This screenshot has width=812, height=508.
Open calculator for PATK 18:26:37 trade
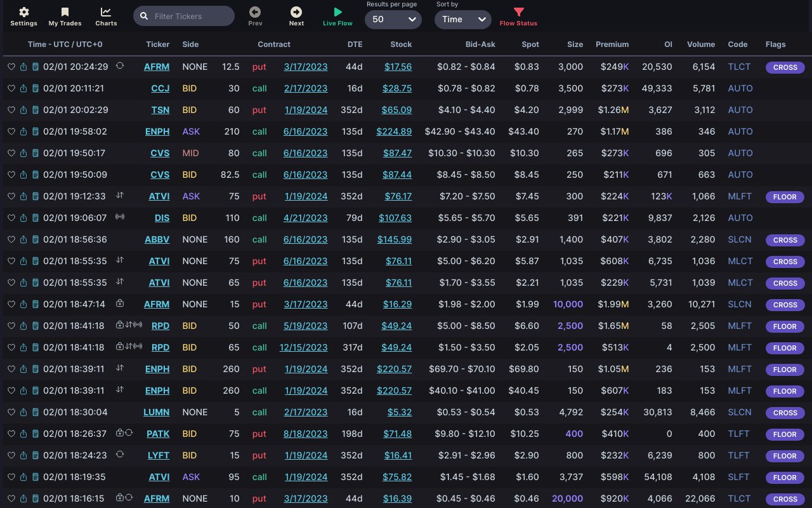tap(36, 434)
